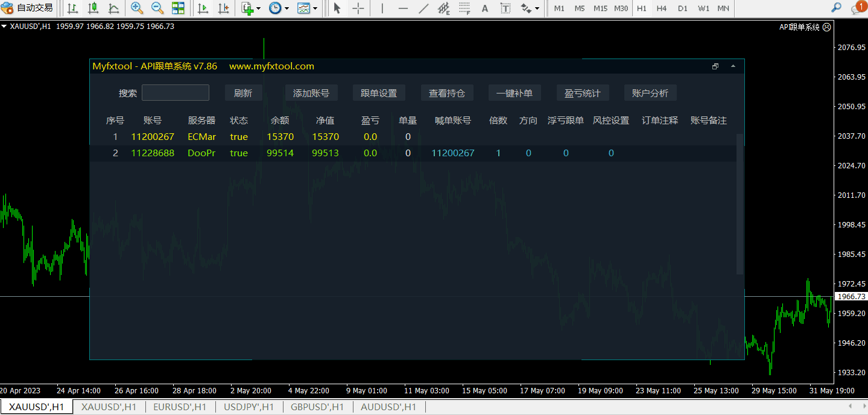Click the add indicator icon
Screen dimensions: 868x415
247,8
